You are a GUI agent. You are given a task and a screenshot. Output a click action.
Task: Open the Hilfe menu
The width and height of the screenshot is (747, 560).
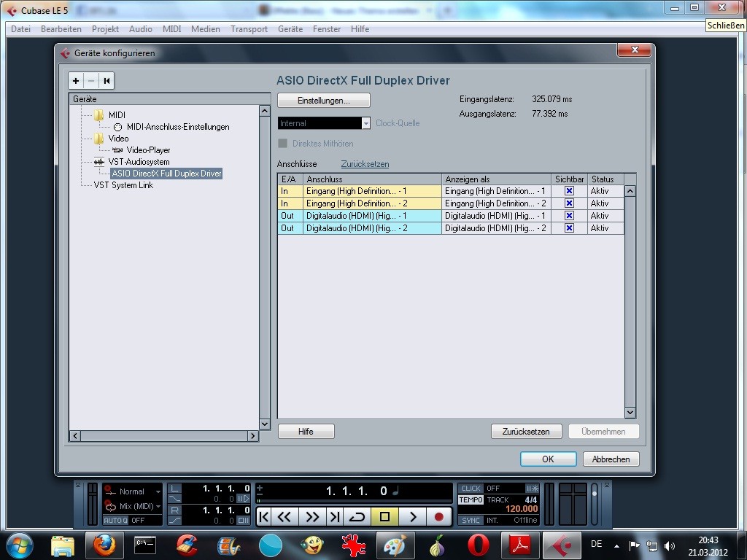click(360, 29)
